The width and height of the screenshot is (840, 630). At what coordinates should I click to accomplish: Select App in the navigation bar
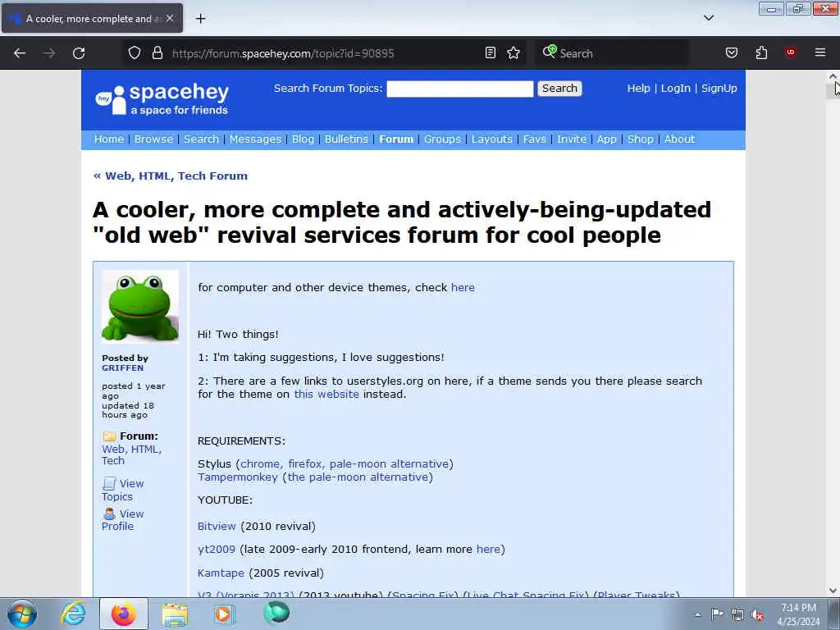click(606, 139)
